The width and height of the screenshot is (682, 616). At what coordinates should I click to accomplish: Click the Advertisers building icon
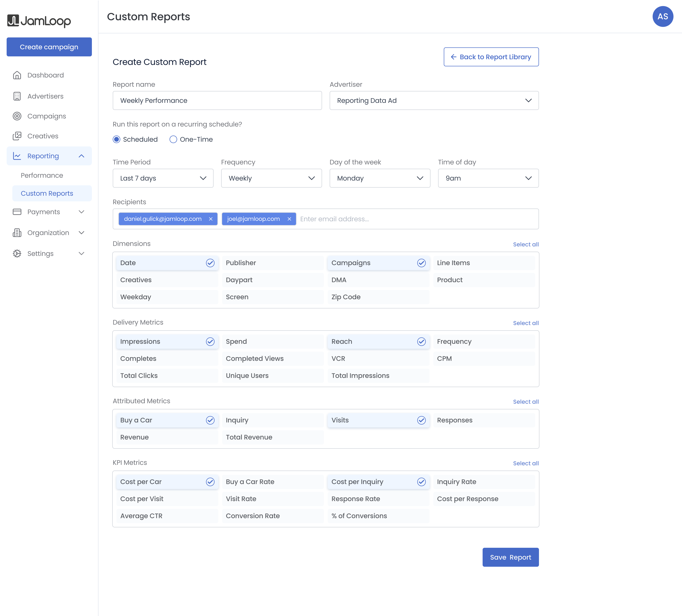[x=17, y=96]
